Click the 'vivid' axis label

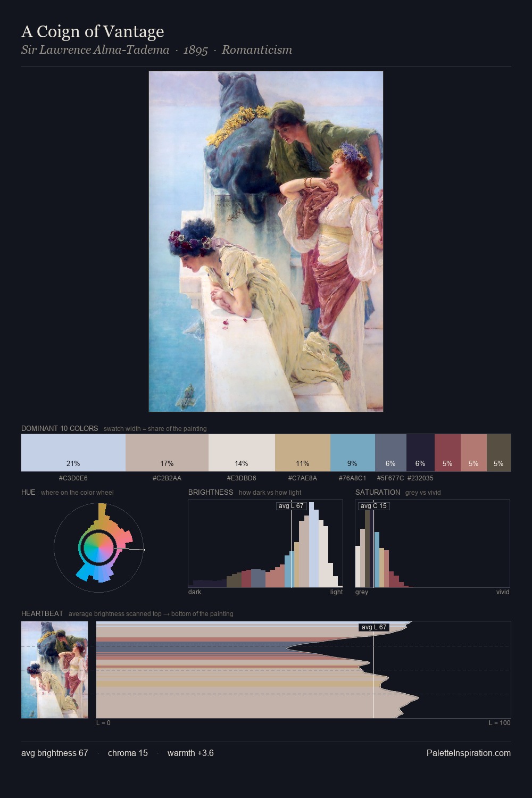click(503, 592)
